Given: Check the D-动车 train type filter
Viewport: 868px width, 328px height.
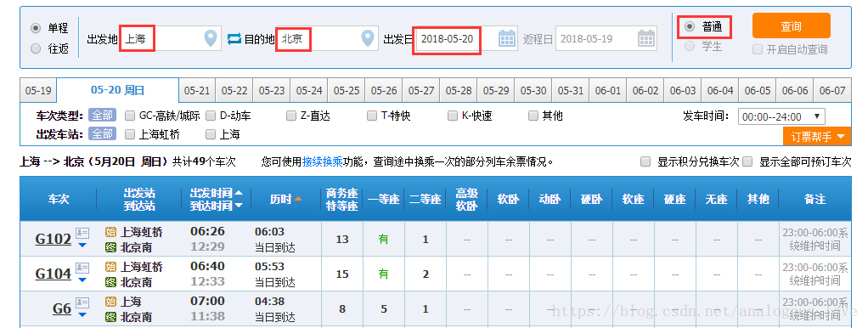Looking at the screenshot, I should [x=211, y=116].
